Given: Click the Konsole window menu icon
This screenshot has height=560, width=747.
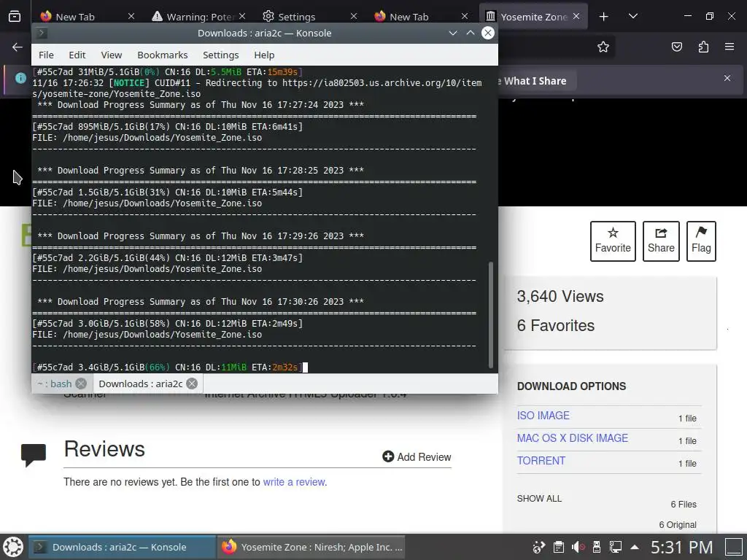Looking at the screenshot, I should (42, 33).
